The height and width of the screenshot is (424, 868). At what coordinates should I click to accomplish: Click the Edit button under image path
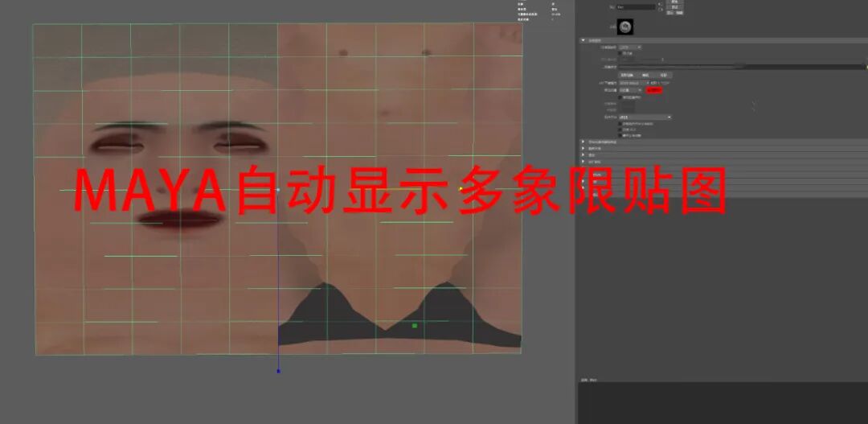coord(645,75)
